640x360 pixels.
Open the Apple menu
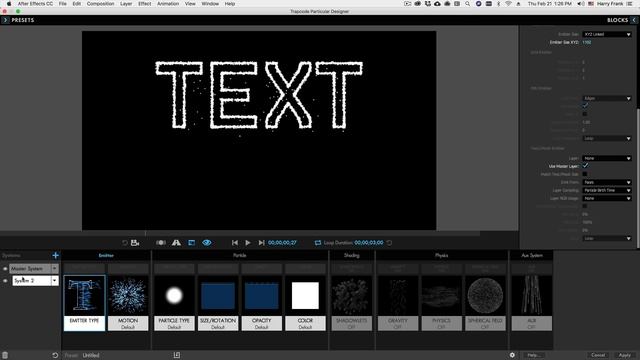9,4
